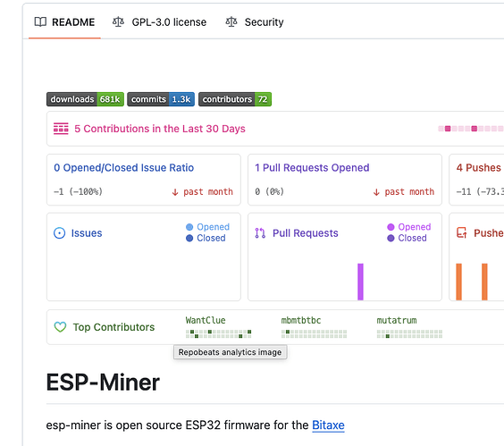
Task: Click the purple pull request bar
Action: (360, 282)
